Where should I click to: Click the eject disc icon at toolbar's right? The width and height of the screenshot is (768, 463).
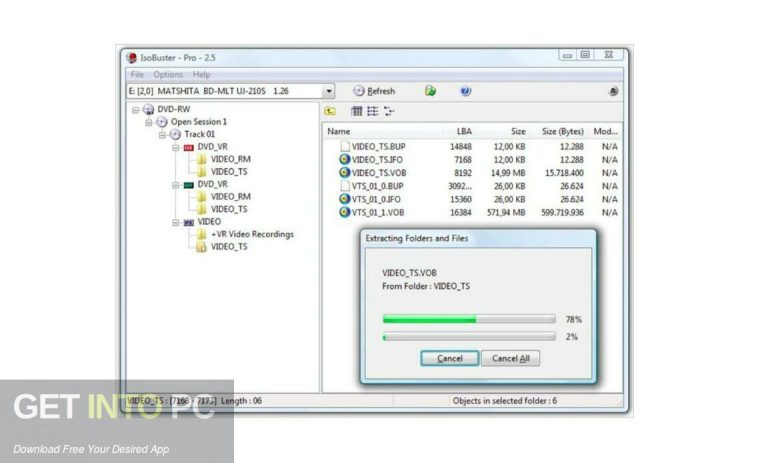click(613, 91)
